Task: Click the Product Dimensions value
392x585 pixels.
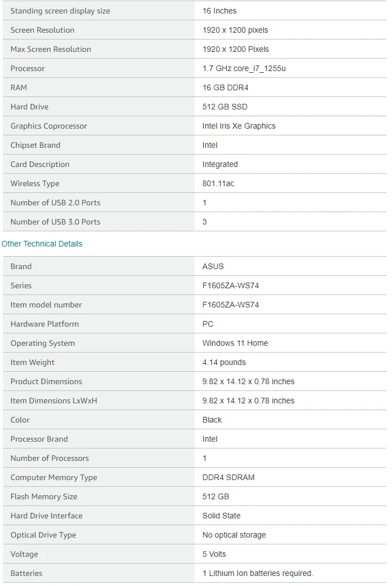Action: click(248, 381)
